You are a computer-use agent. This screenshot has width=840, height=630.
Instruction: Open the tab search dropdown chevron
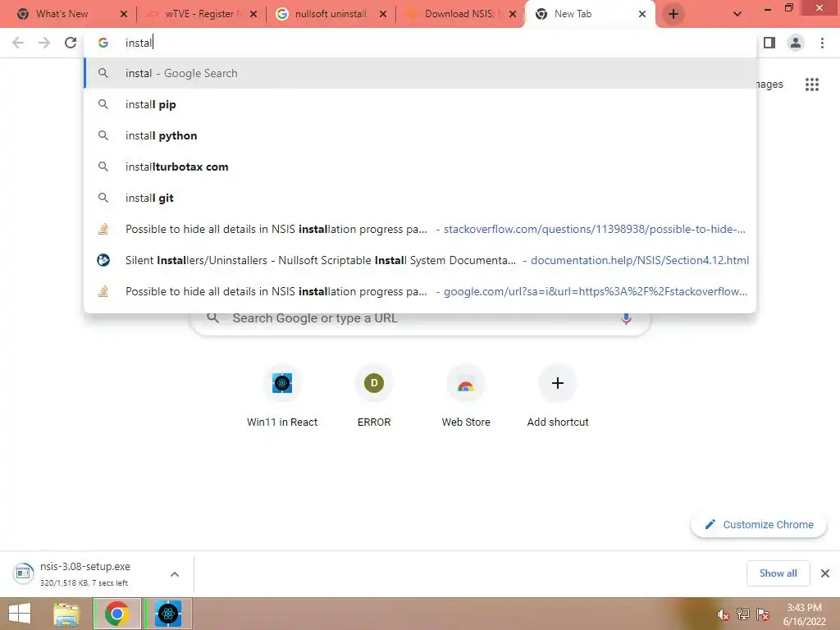(737, 15)
